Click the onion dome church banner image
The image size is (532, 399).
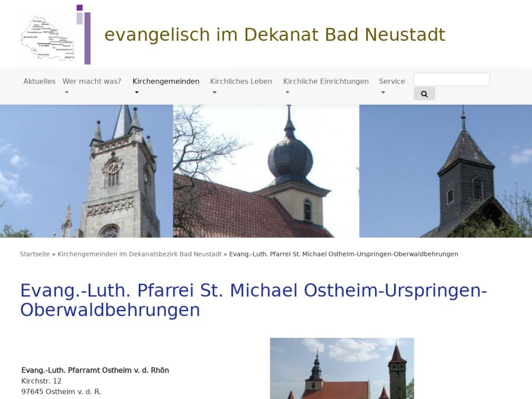pos(266,171)
